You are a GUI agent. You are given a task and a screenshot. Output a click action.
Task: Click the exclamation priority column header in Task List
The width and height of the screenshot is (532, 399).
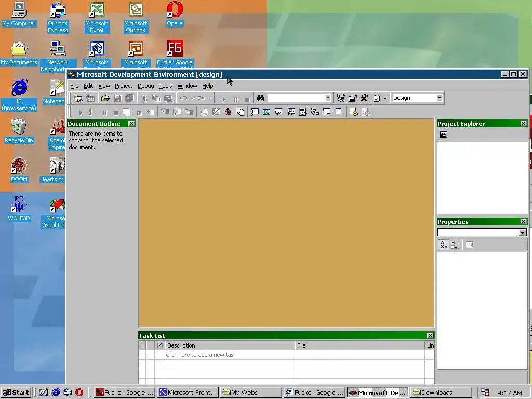pyautogui.click(x=142, y=345)
